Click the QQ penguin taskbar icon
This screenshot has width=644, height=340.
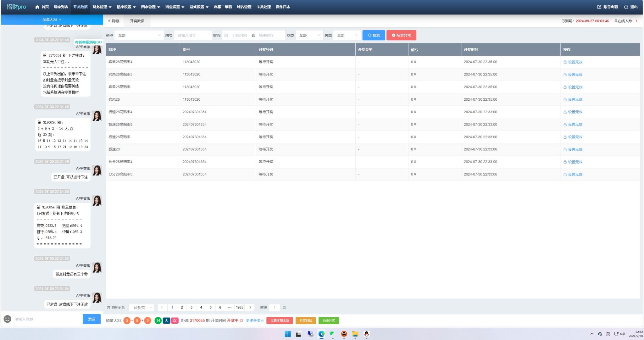(366, 334)
